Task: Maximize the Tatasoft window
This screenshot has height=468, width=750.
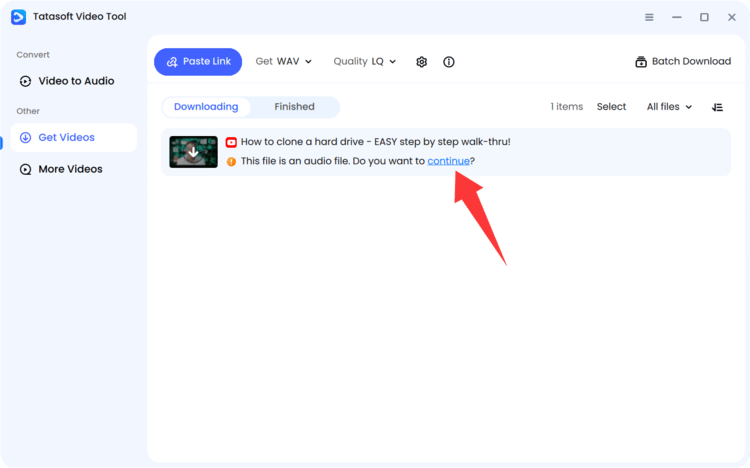Action: pos(704,17)
